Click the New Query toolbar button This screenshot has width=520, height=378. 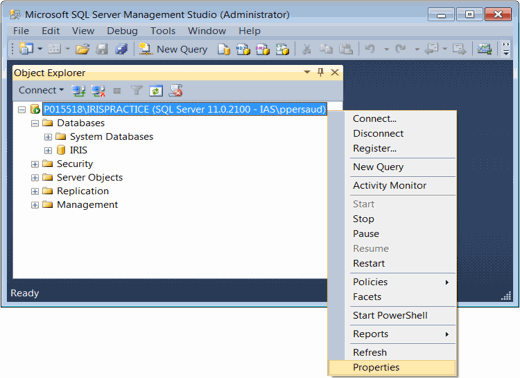point(173,49)
